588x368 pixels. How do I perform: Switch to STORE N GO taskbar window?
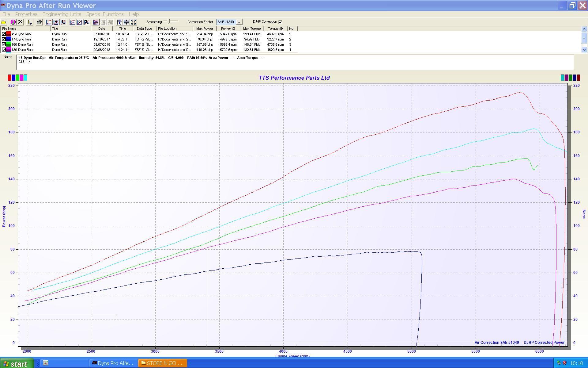tap(162, 363)
